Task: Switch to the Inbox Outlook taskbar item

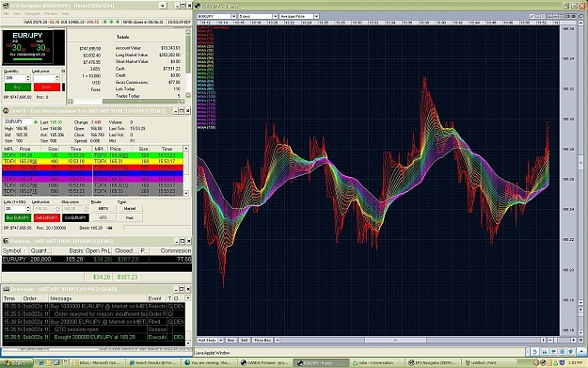Action: click(98, 362)
